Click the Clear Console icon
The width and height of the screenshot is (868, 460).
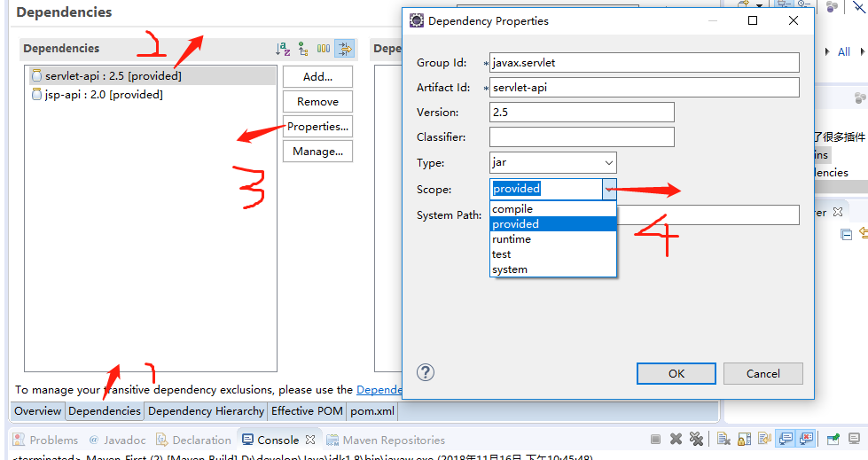(723, 440)
